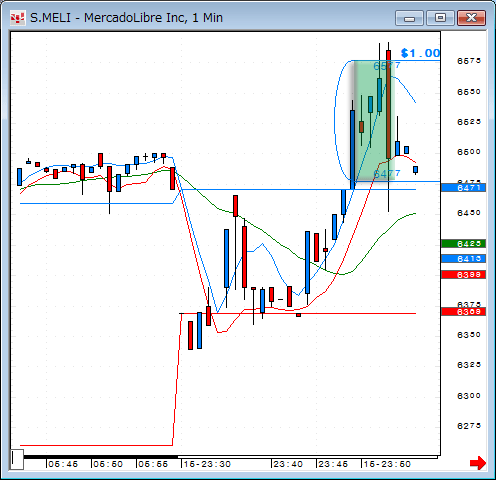Click the 6525 price axis label

(469, 122)
